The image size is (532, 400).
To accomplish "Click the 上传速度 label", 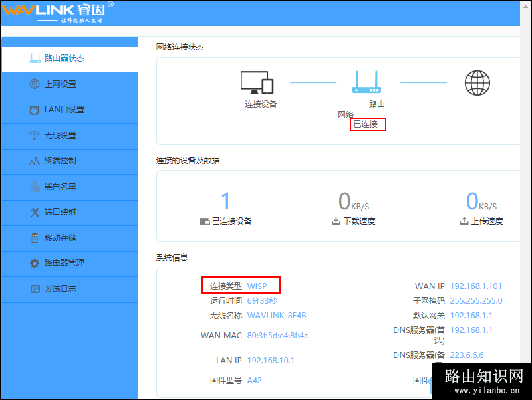I will click(487, 221).
